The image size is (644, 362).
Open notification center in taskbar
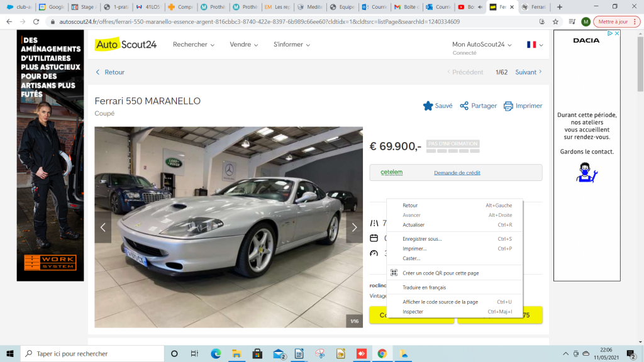point(631,353)
